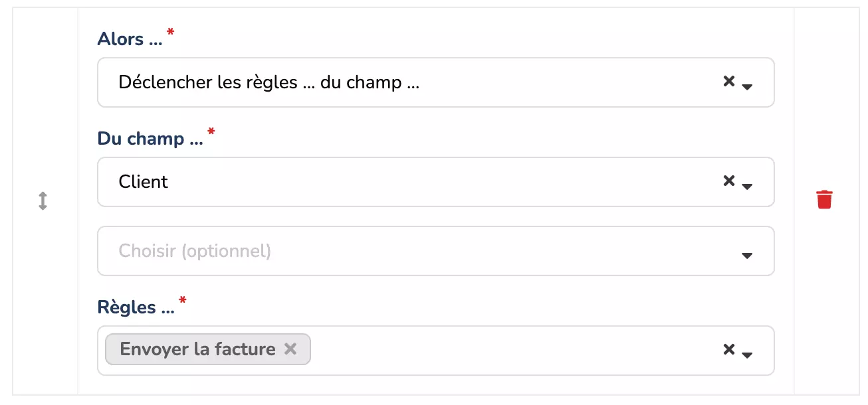This screenshot has width=868, height=405.
Task: Expand the Alors dropdown arrow
Action: [x=747, y=86]
